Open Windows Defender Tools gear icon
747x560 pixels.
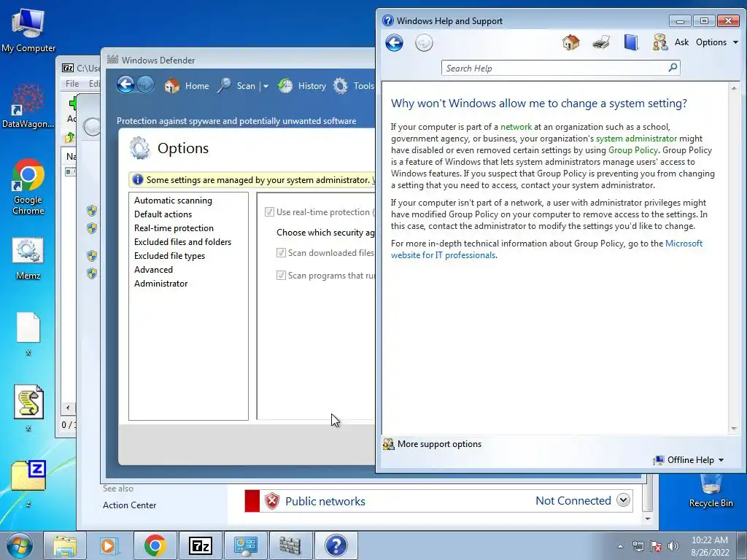click(340, 86)
